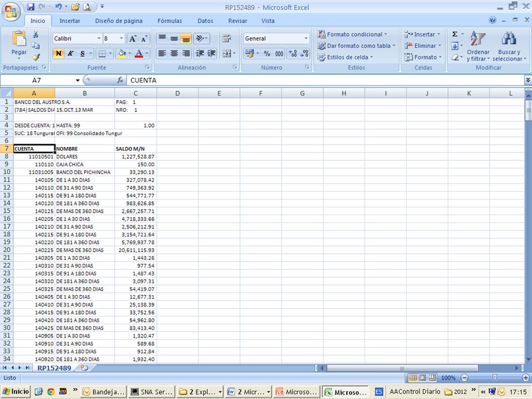
Task: Open the SNA Ser... taskbar window
Action: tap(152, 392)
